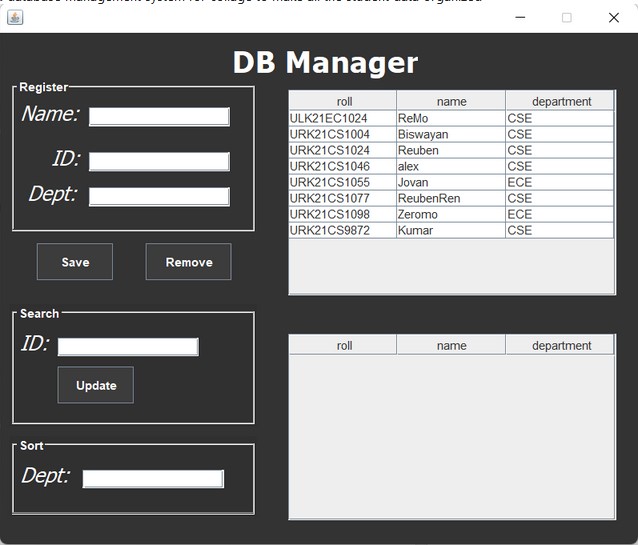Close the DB Manager window
Viewport: 638px width, 545px height.
(x=613, y=17)
